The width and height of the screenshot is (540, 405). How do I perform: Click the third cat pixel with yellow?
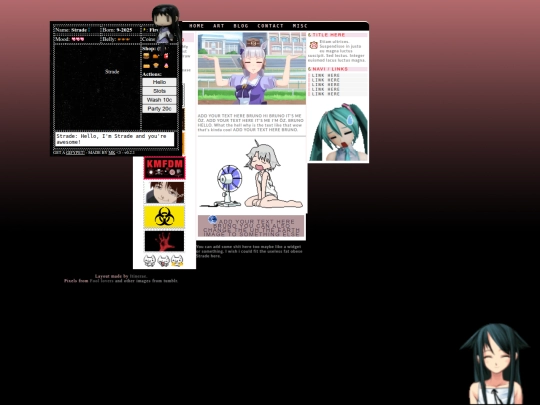(177, 260)
